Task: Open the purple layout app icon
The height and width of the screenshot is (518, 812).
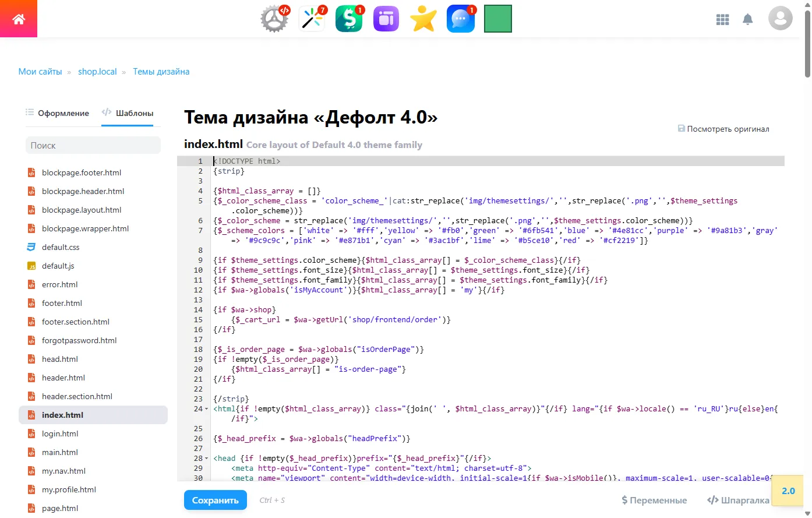Action: (x=386, y=18)
